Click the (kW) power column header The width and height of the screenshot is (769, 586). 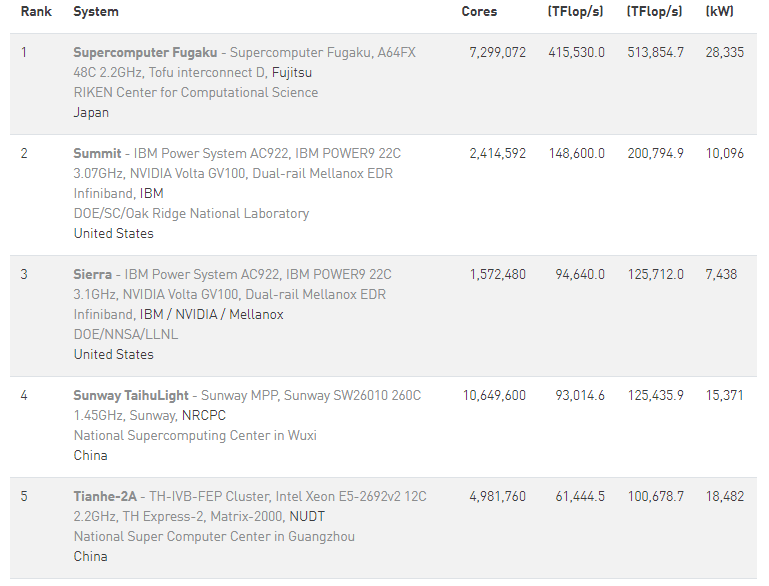719,11
